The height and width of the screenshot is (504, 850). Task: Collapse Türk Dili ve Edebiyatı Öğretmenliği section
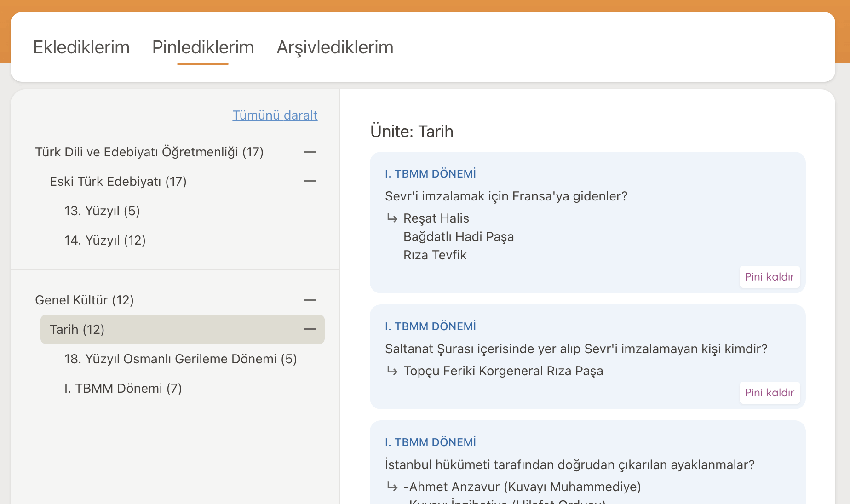310,152
